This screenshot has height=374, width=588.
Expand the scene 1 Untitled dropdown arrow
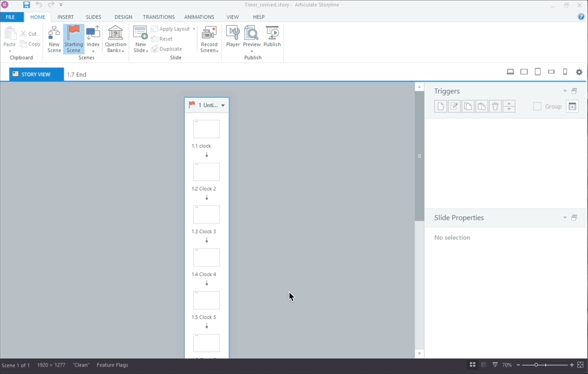point(223,106)
